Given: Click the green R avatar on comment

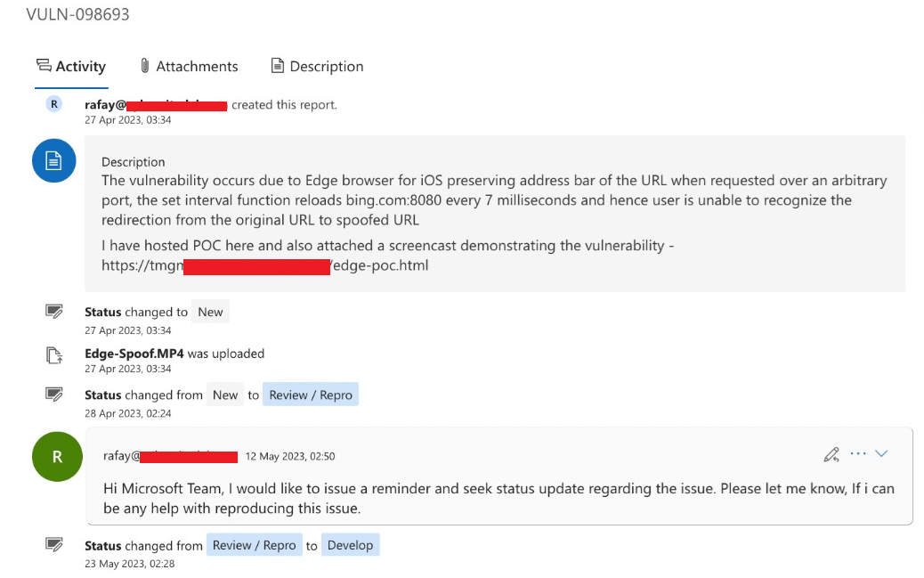Looking at the screenshot, I should point(57,457).
